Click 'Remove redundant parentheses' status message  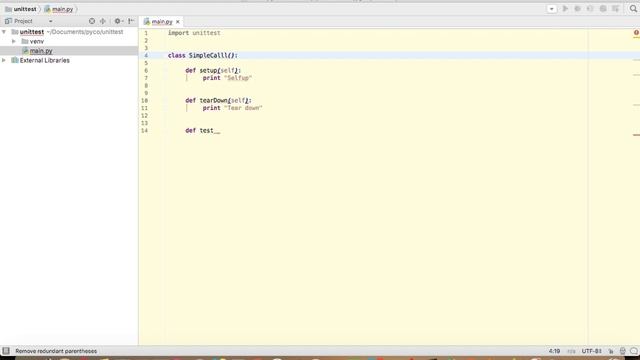pos(56,351)
